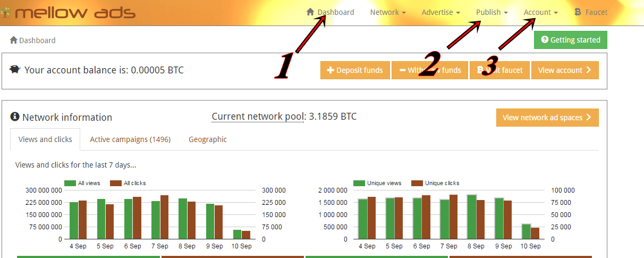Expand the Advertise dropdown menu

click(440, 12)
